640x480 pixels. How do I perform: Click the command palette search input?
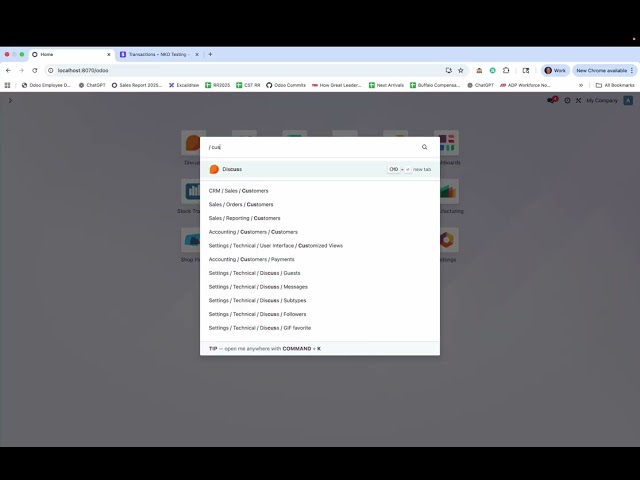312,147
